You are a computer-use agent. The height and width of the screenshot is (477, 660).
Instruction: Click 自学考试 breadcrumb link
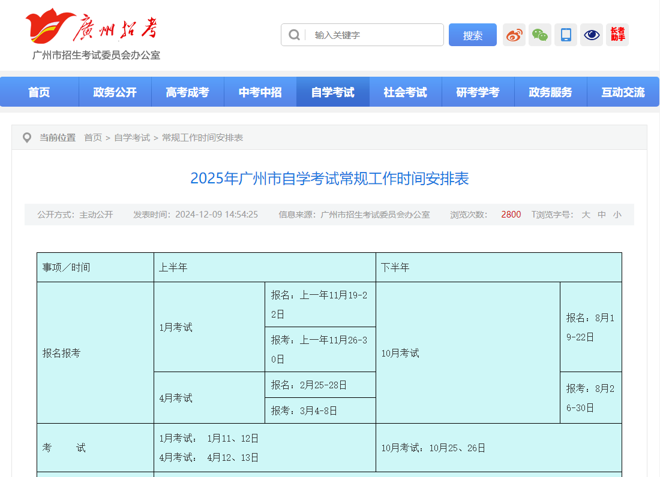131,138
